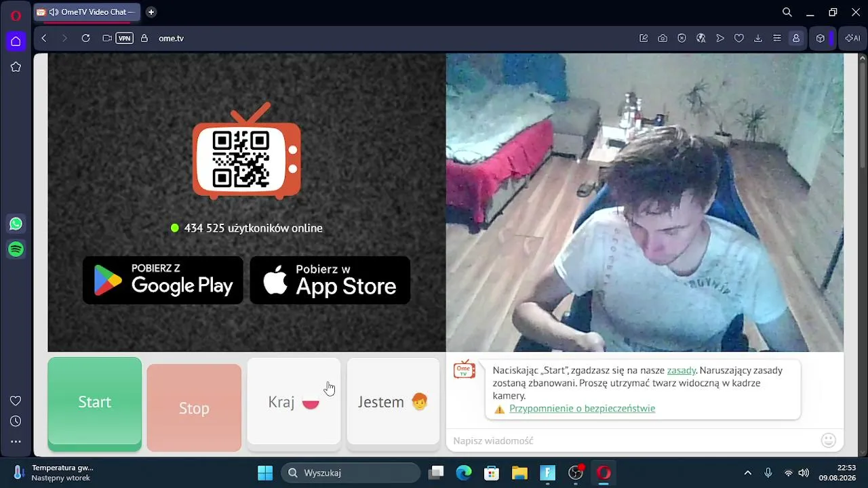Open the extensions cube icon
This screenshot has height=488, width=868.
click(821, 39)
